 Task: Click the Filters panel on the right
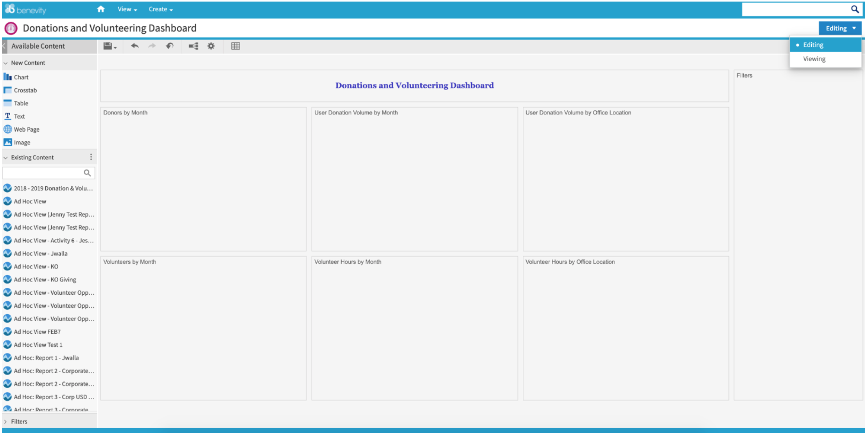point(798,235)
